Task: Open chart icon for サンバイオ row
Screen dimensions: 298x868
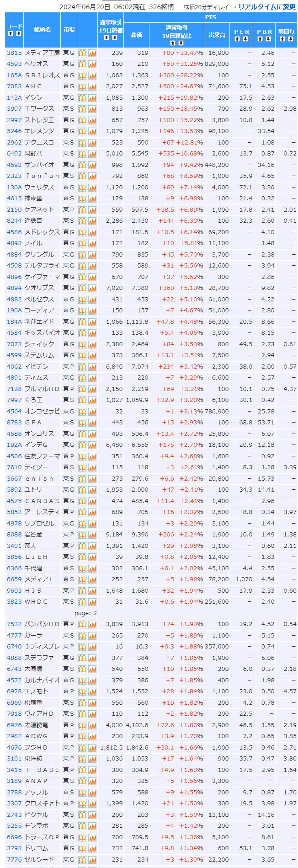Action: (x=92, y=165)
